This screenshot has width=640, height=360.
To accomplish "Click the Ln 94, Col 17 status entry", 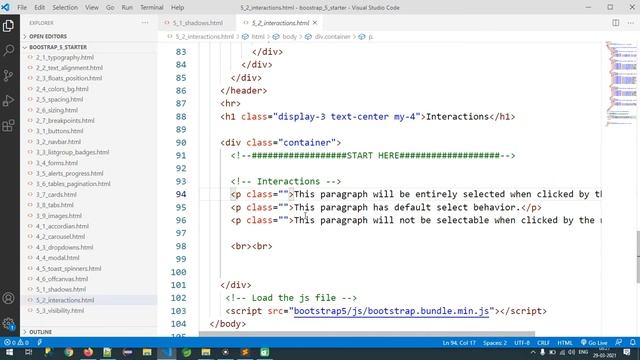I will coord(459,342).
